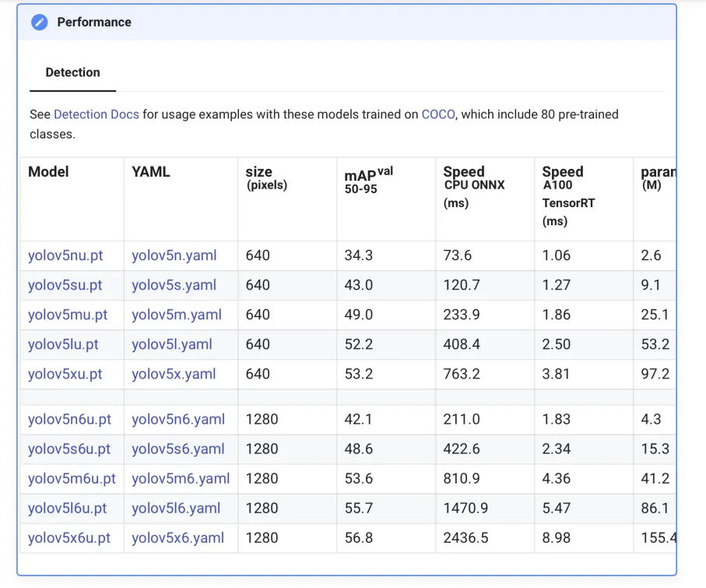Open the Detection Docs link
The height and width of the screenshot is (588, 706).
click(96, 114)
